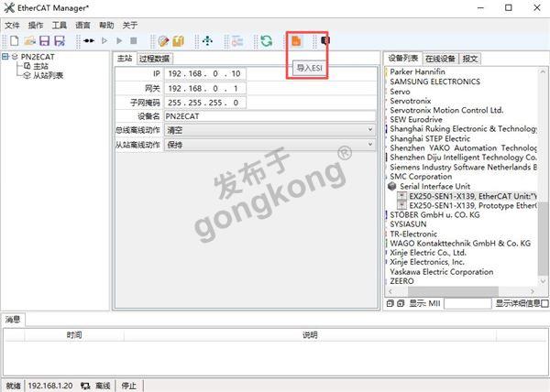Click the Open folder toolbar icon
Viewport: 550px width, 392px height.
click(x=29, y=41)
